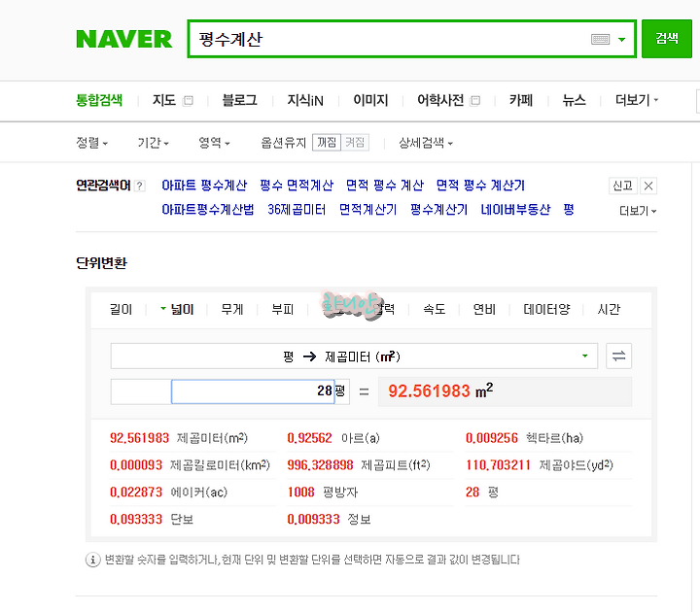Set 옵션유지 to 켜짐
This screenshot has width=700, height=612.
pyautogui.click(x=355, y=142)
